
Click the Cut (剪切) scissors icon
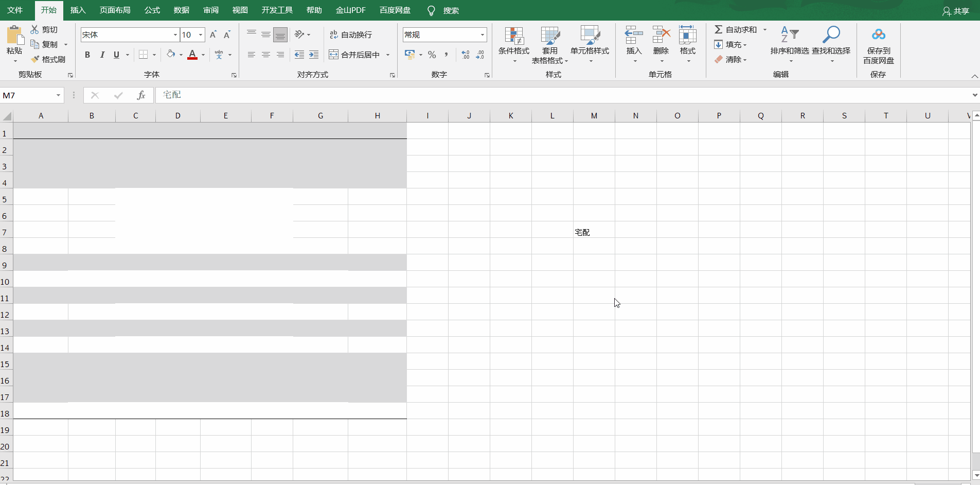[x=34, y=29]
